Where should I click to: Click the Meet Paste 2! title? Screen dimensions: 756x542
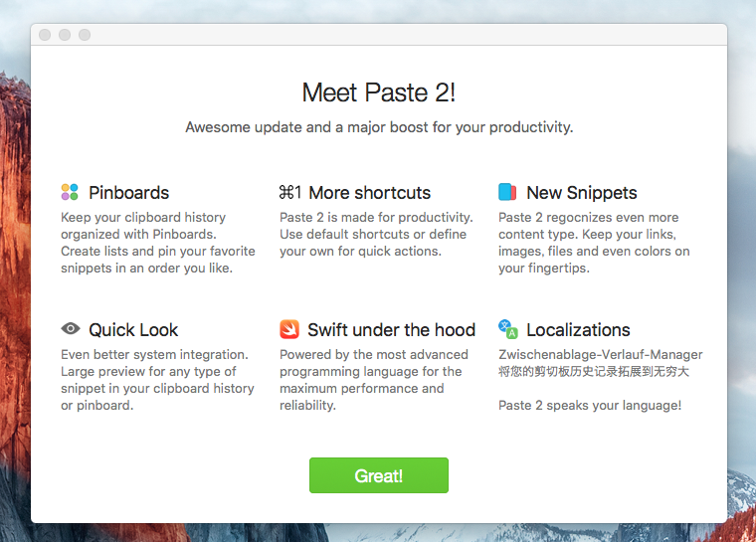379,92
